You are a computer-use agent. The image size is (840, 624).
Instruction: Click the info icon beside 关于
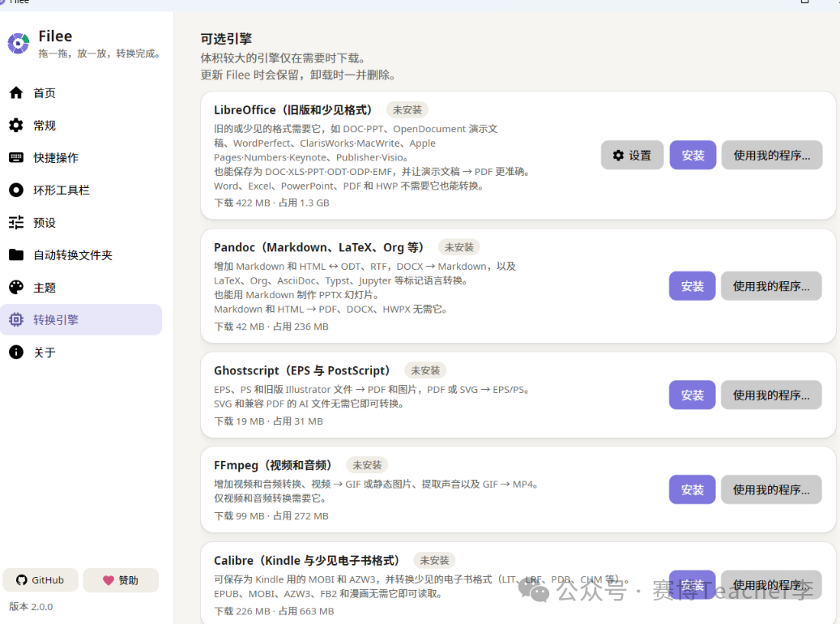coord(16,353)
